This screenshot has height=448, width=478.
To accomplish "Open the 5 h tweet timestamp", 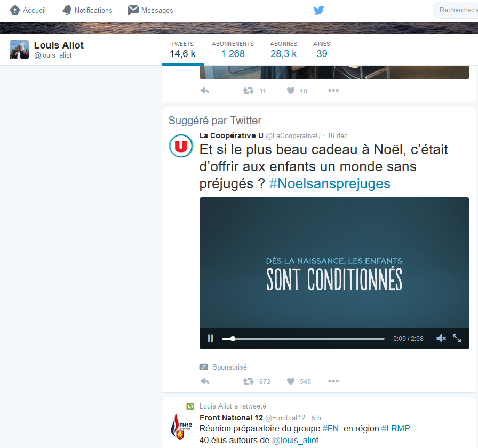I will (316, 418).
